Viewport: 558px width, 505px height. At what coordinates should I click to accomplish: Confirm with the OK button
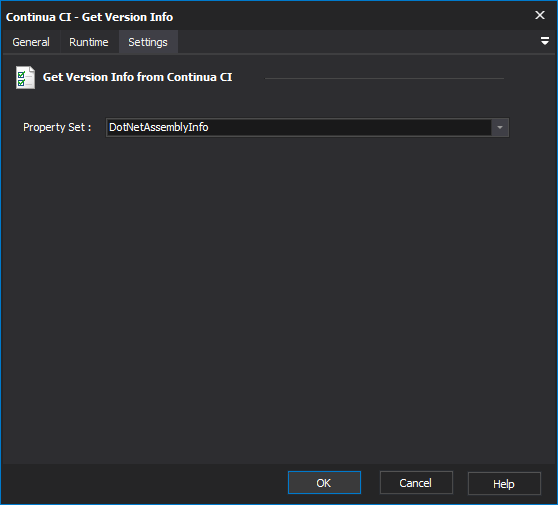(x=324, y=483)
